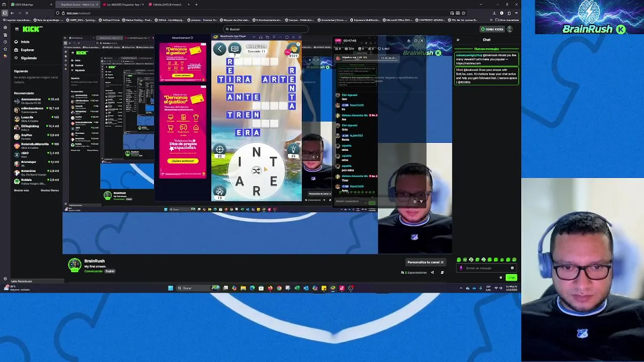Close the stream stats overlay

click(x=422, y=41)
